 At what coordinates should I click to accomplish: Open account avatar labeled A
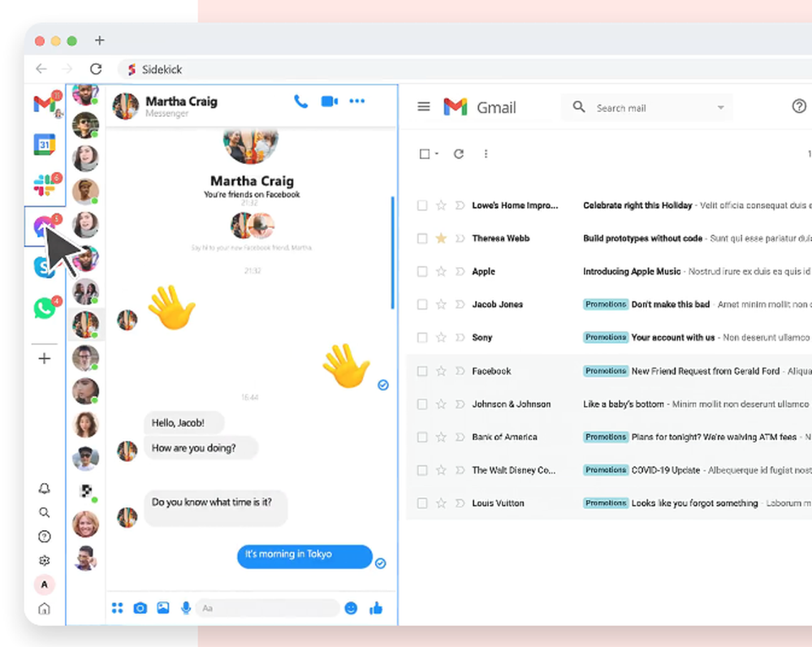point(45,584)
